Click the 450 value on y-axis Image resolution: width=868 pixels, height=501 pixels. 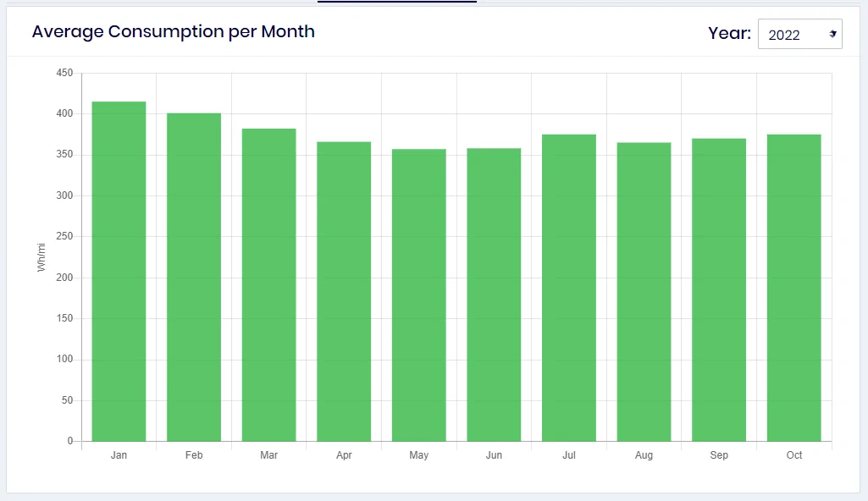click(x=64, y=73)
